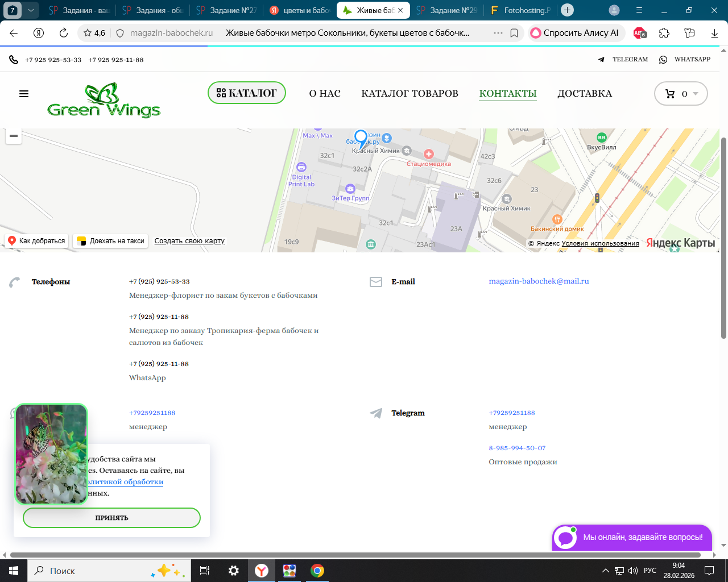Open browser extensions puzzle icon
The height and width of the screenshot is (582, 728).
coord(664,33)
